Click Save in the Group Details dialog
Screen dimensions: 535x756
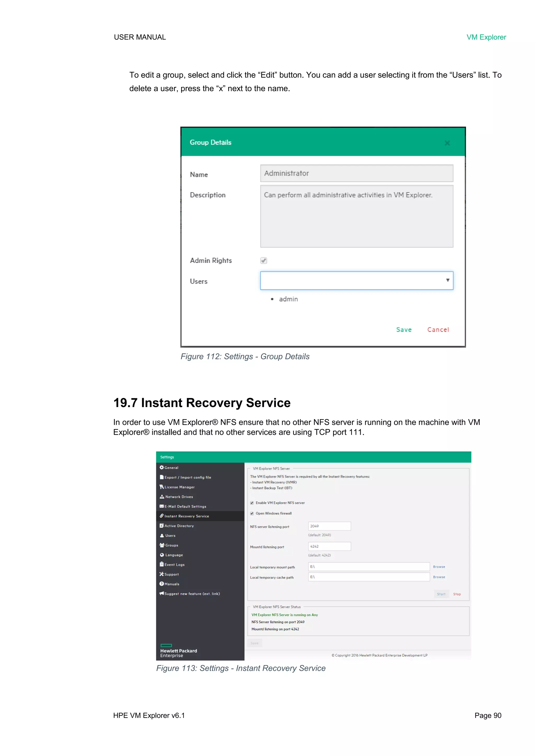pyautogui.click(x=404, y=330)
